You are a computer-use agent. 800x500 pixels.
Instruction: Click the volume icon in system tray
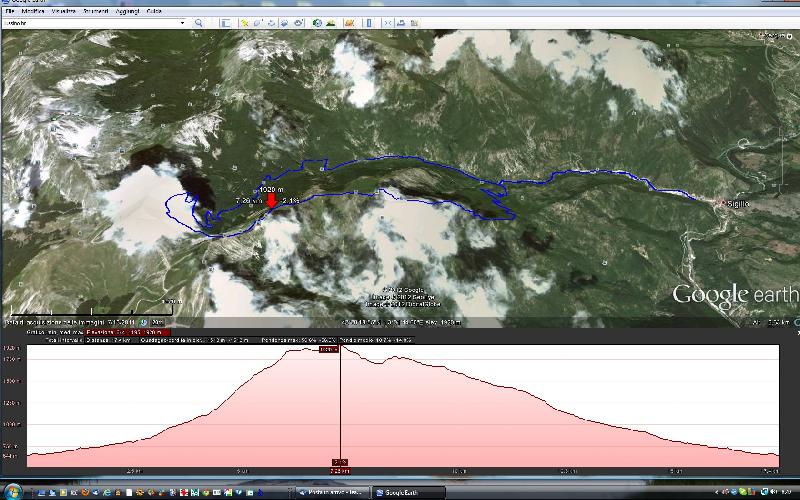point(773,492)
